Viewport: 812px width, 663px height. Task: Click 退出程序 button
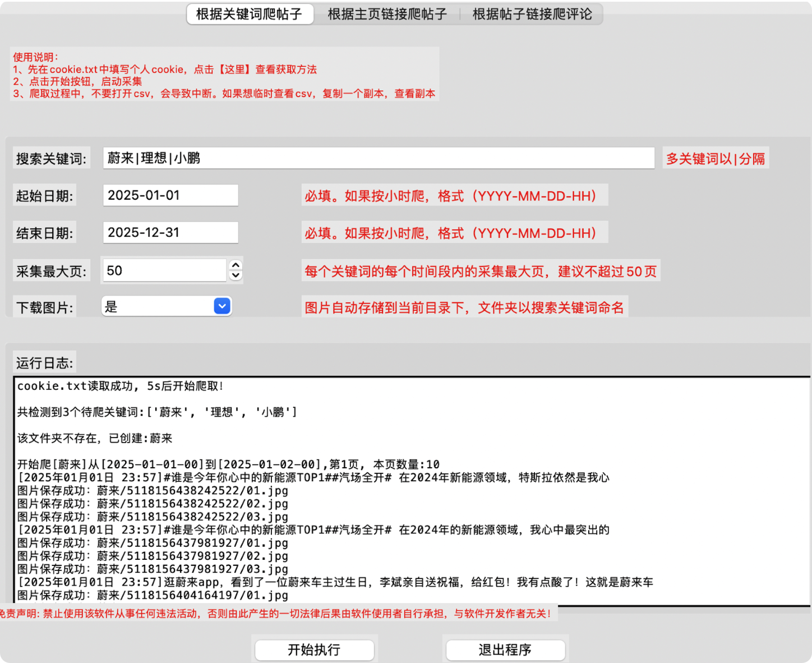pos(505,650)
